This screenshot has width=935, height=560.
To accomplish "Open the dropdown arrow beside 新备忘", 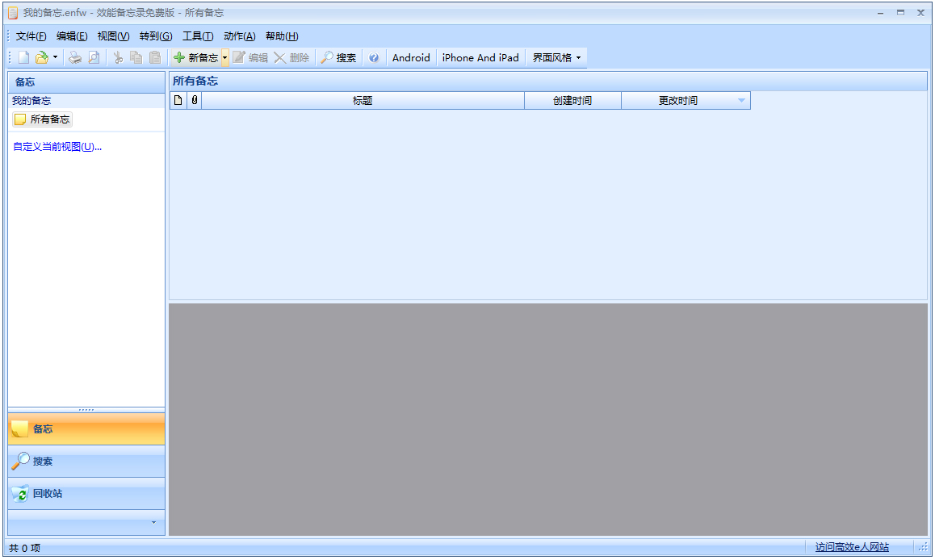I will tap(225, 57).
